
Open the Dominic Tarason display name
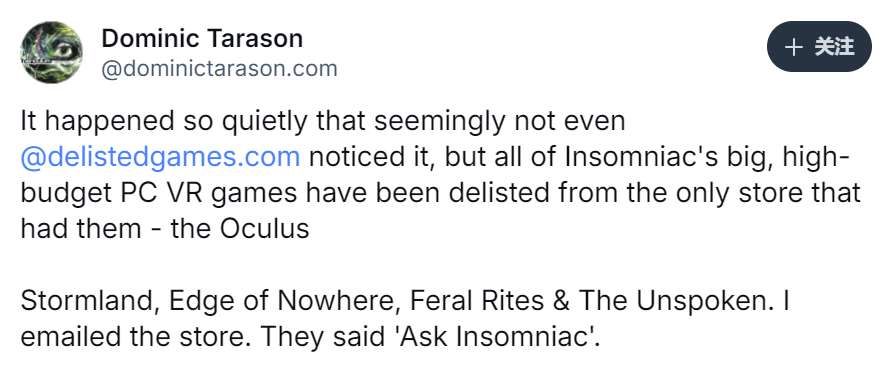tap(202, 39)
